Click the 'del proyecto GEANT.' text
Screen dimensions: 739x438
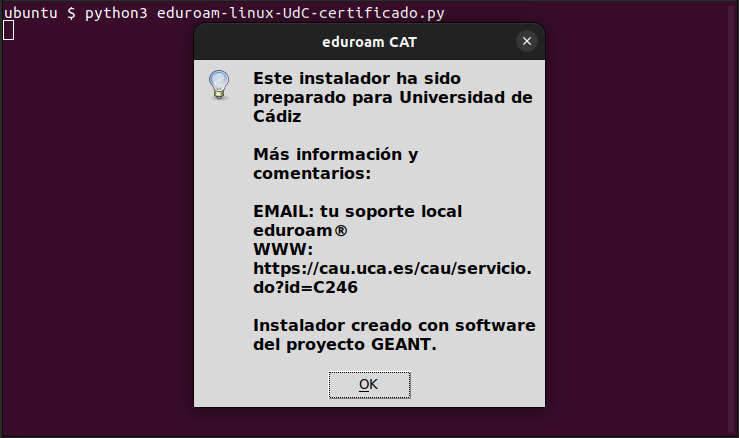tap(345, 345)
